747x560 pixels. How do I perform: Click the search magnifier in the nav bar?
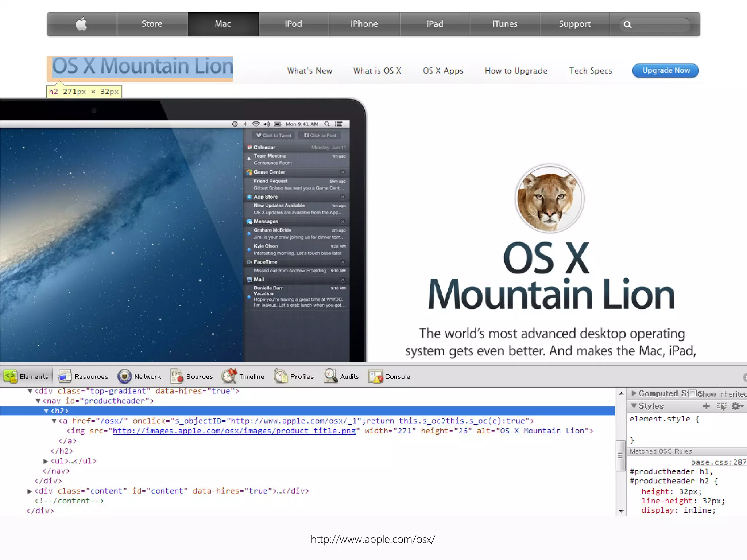[627, 24]
